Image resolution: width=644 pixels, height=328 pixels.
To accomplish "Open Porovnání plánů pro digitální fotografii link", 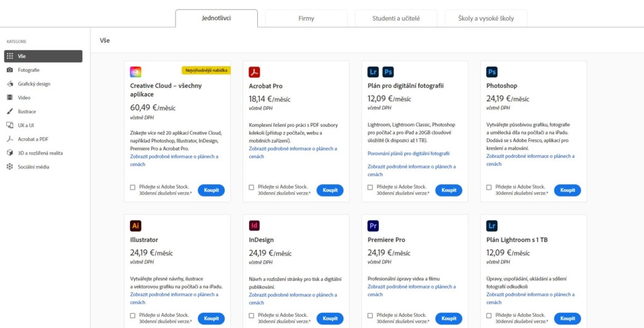I will (x=409, y=153).
